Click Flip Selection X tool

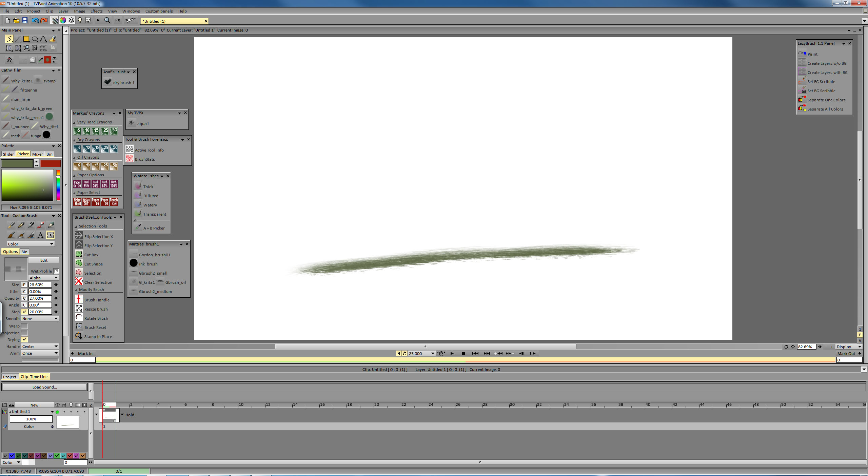94,236
